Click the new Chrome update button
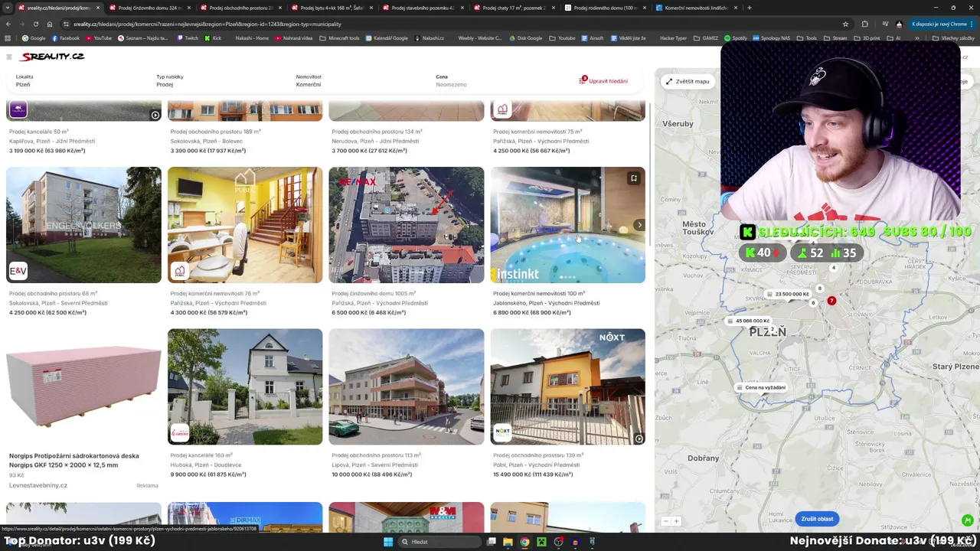980x551 pixels. [941, 24]
